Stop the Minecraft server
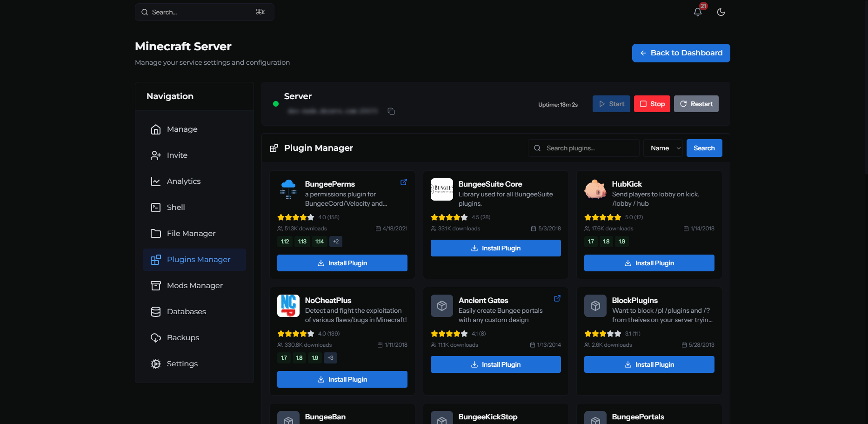Screen dimensions: 868x424 (652, 104)
